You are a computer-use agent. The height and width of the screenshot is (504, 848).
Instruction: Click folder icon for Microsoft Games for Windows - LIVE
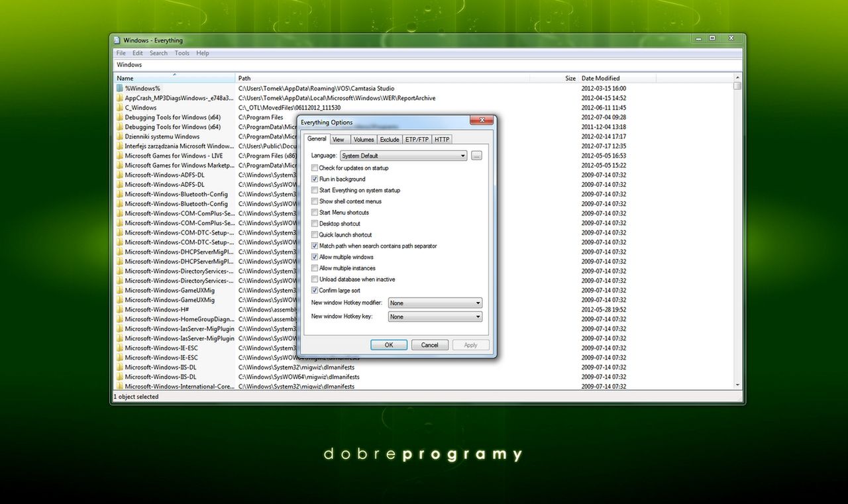click(x=120, y=156)
